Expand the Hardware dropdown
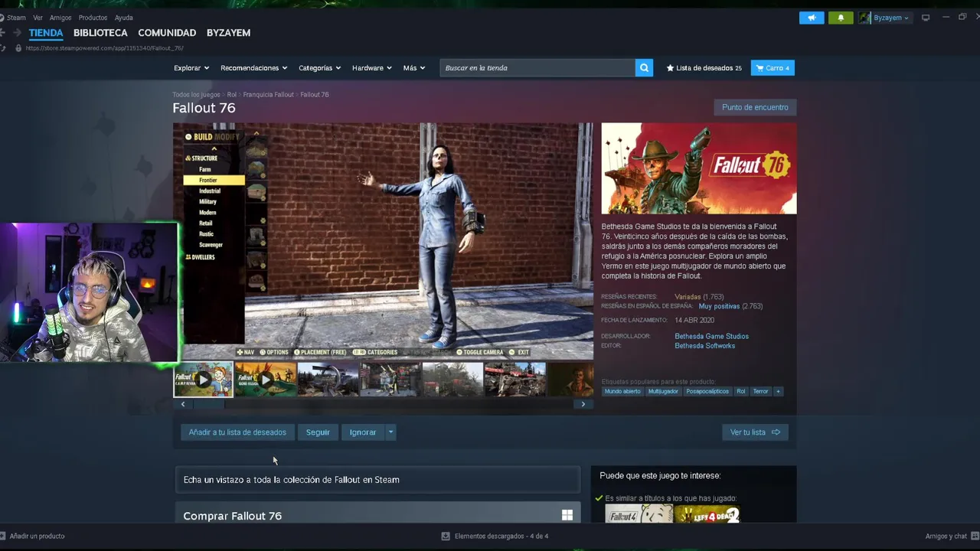Screen dimensions: 980x551 coord(371,68)
